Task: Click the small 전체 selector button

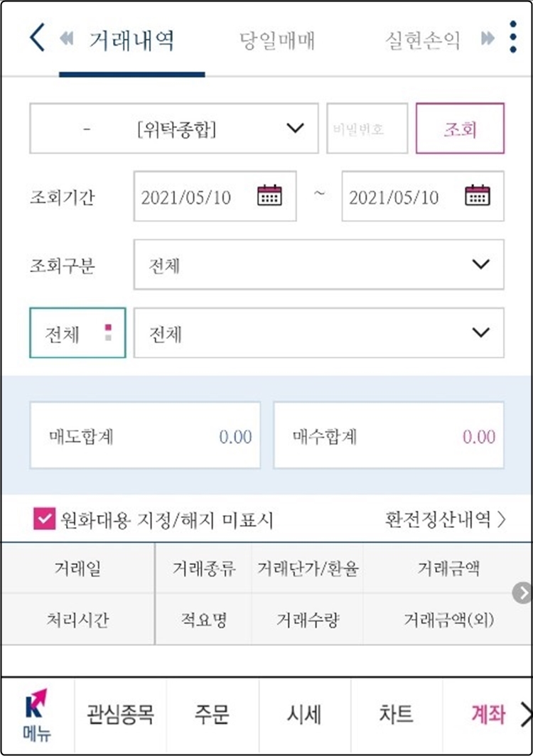Action: coord(77,333)
